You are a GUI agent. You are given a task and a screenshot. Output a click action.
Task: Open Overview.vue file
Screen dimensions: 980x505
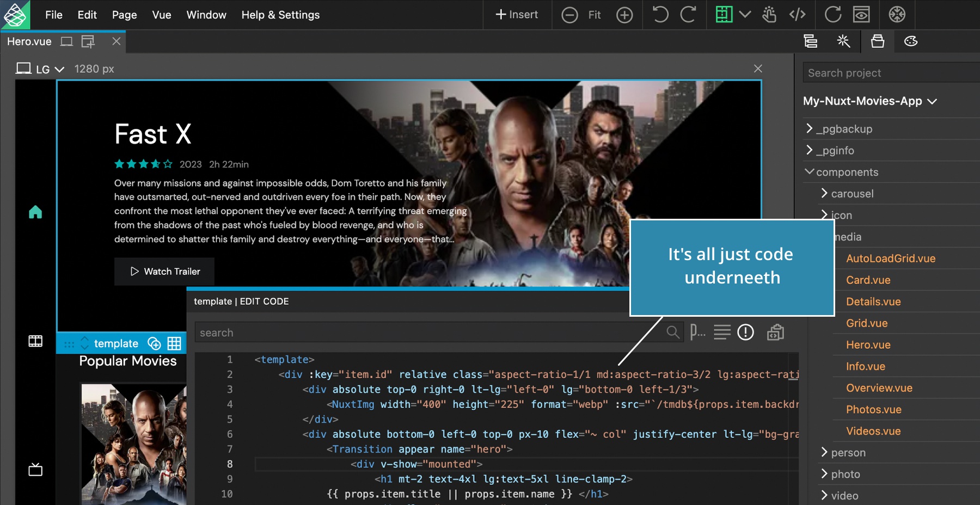click(x=879, y=388)
